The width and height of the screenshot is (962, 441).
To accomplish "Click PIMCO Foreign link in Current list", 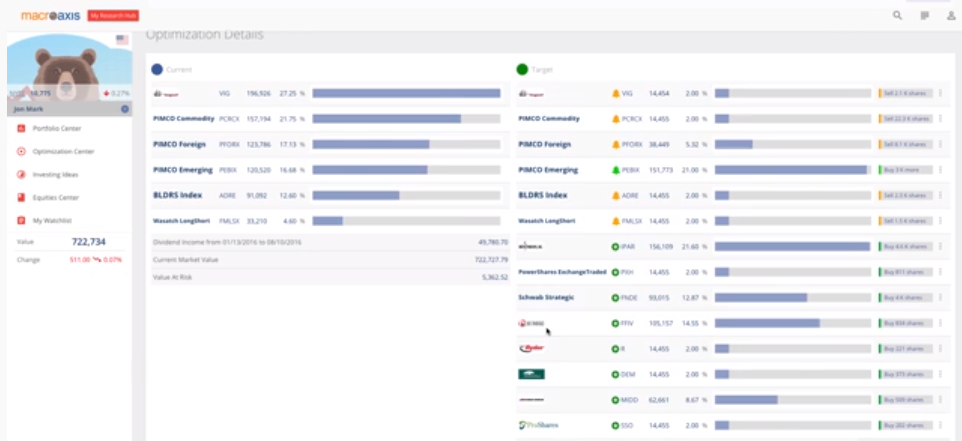I will point(179,144).
